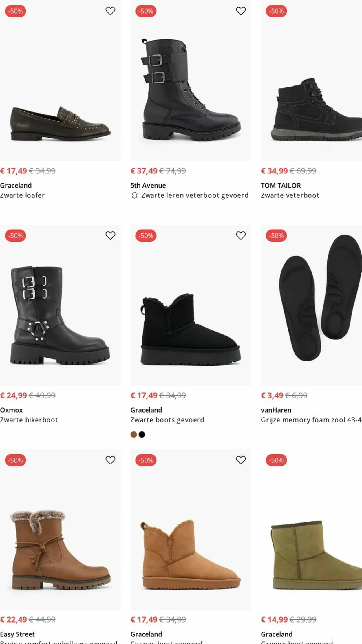The width and height of the screenshot is (362, 644).
Task: Select the brown color swatch for Graceland boots
Action: [134, 434]
